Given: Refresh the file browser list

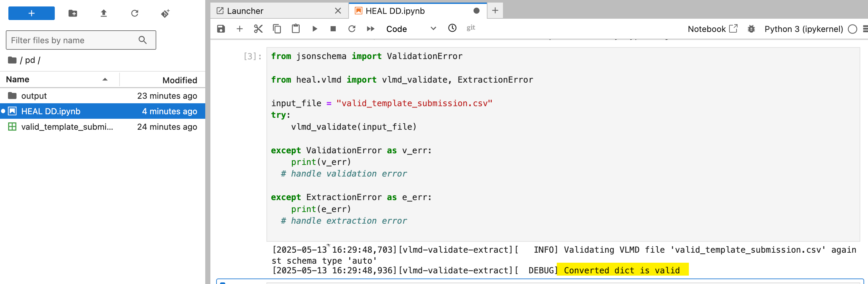Looking at the screenshot, I should pos(134,13).
